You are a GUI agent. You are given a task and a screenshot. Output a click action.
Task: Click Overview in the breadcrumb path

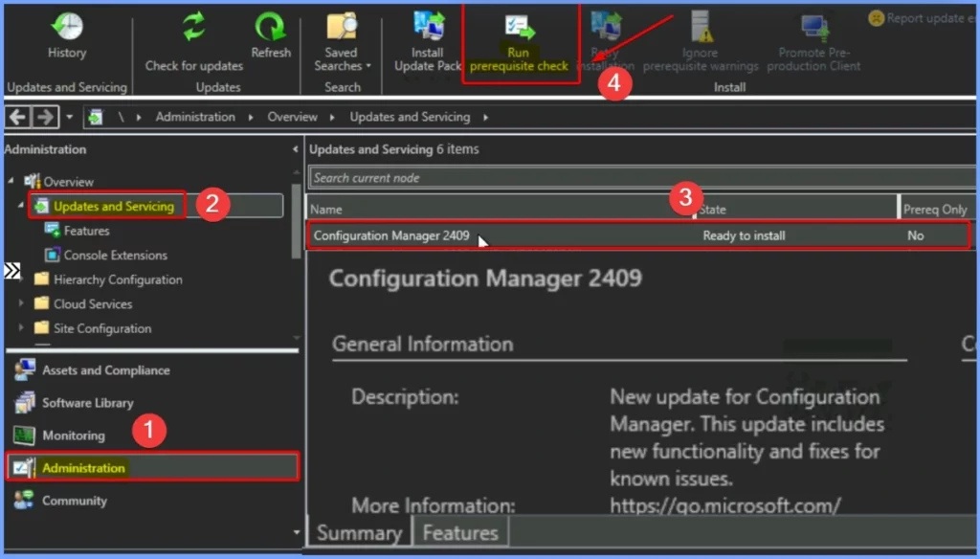click(292, 117)
